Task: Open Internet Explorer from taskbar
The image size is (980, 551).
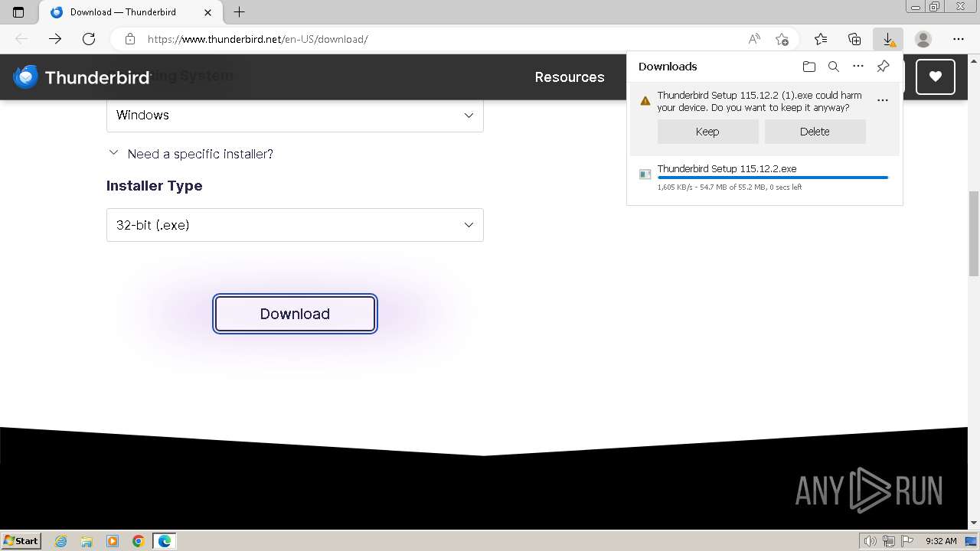Action: (x=60, y=541)
